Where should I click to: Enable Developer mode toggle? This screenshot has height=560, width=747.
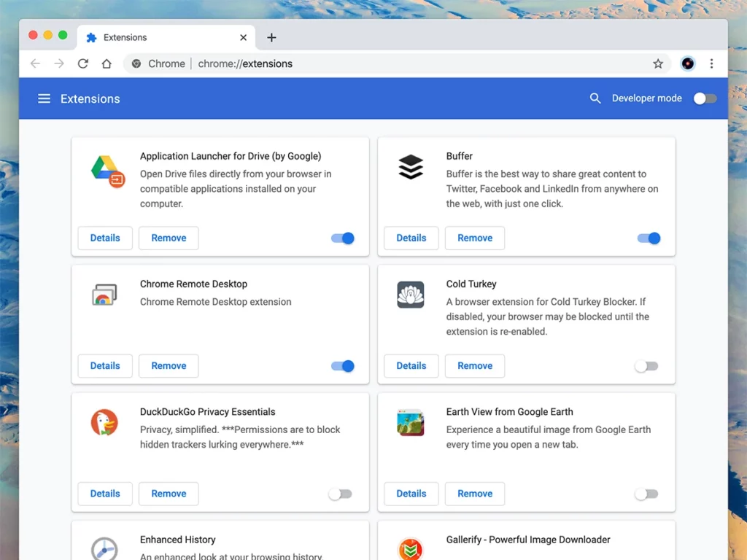pos(705,98)
